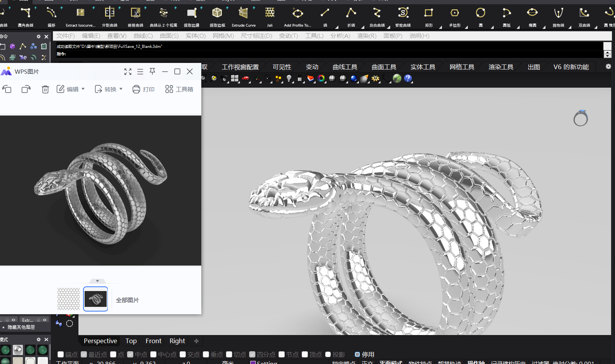
Task: Open the 转换 convert dropdown
Action: [109, 89]
